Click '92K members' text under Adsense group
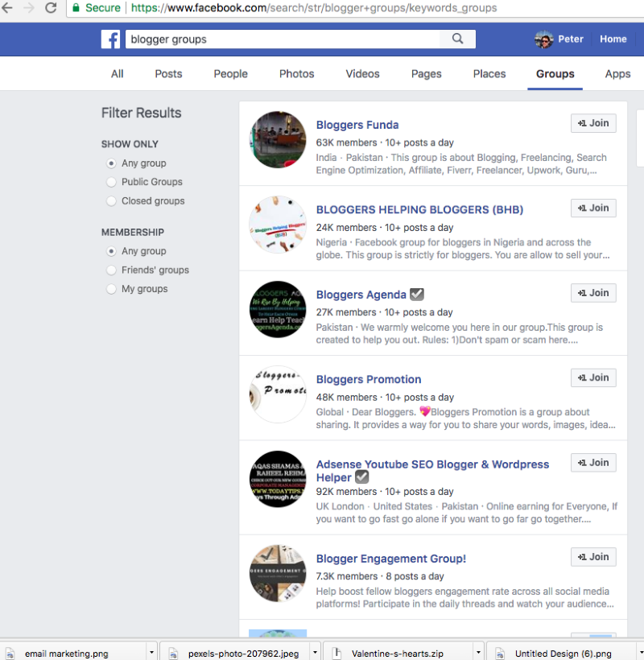Image resolution: width=644 pixels, height=660 pixels. pos(346,492)
